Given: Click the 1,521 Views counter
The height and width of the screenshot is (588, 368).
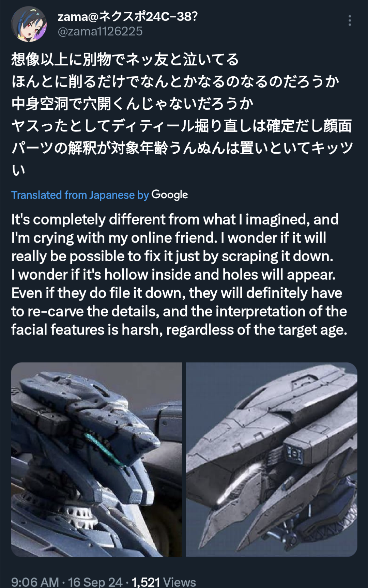Looking at the screenshot, I should [x=164, y=582].
